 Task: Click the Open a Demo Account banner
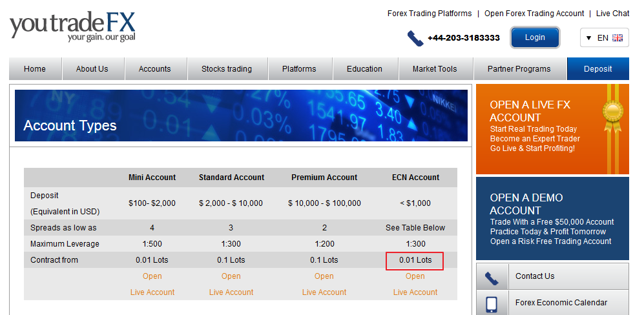click(x=552, y=218)
